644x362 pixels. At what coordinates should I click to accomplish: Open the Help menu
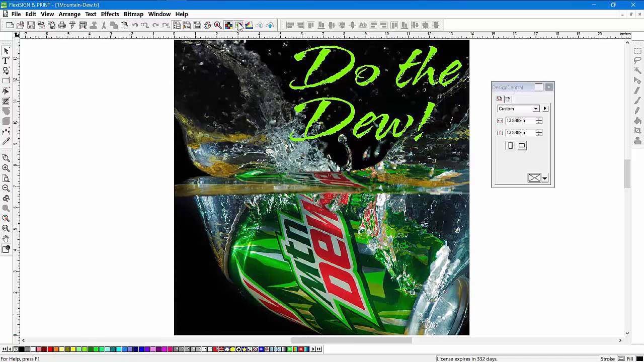click(182, 14)
